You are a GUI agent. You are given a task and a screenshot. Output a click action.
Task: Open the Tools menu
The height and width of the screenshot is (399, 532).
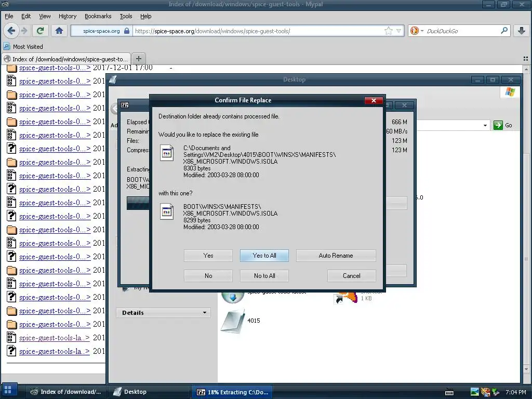tap(126, 16)
